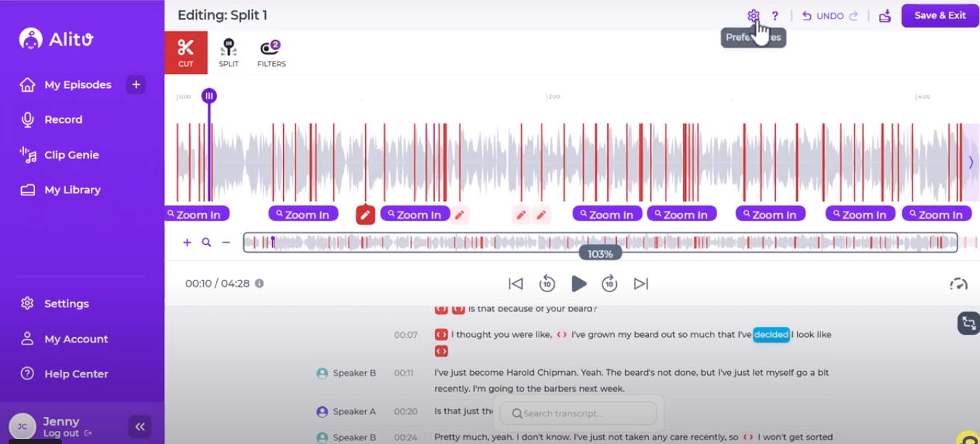980x444 pixels.
Task: Add new episode with plus button
Action: [136, 84]
